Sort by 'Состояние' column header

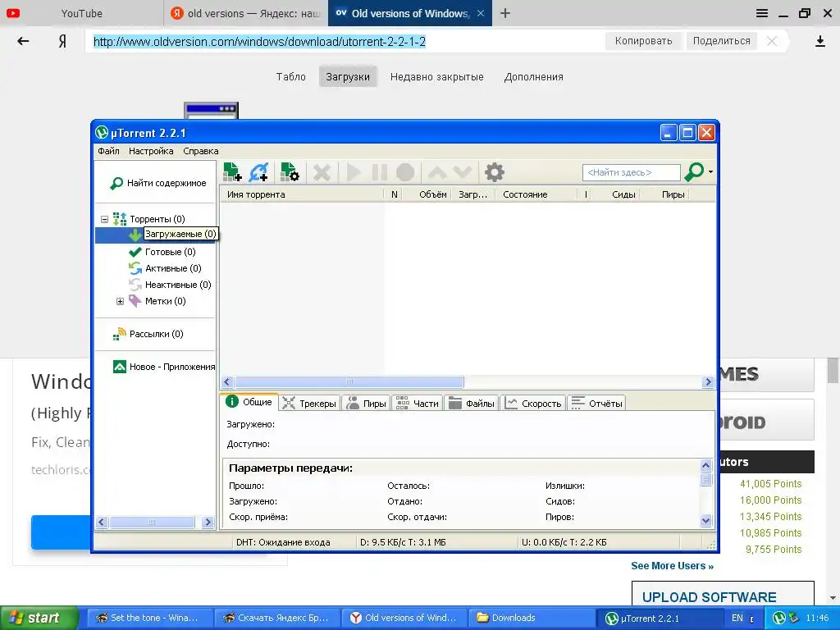[x=536, y=194]
